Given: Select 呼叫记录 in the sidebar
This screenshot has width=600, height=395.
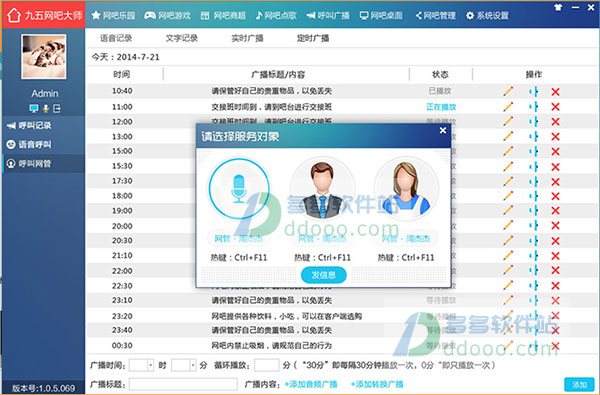Looking at the screenshot, I should (x=44, y=125).
